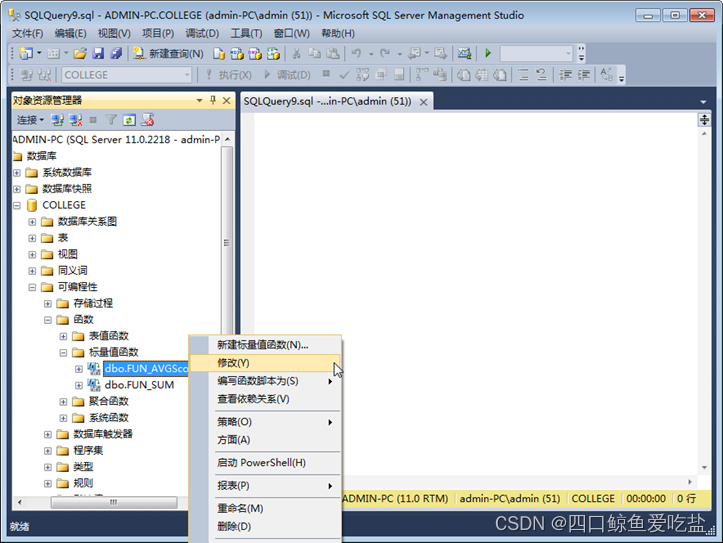Click the Paste toolbar icon
Viewport: 723px width, 543px height.
(333, 53)
